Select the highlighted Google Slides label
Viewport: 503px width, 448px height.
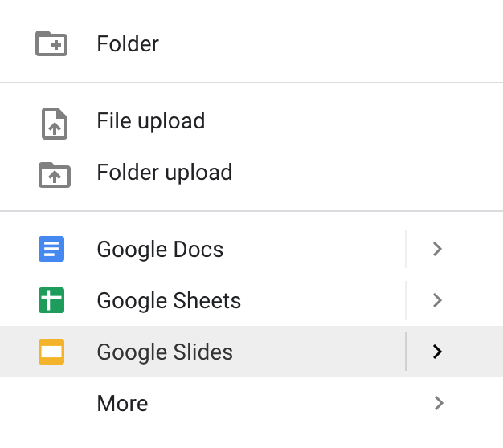(165, 352)
